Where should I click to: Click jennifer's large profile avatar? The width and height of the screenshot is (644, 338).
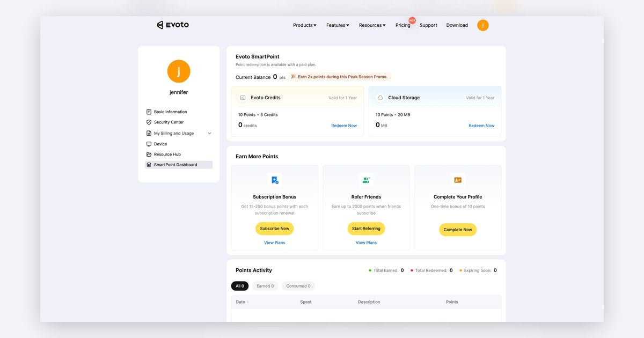click(179, 71)
